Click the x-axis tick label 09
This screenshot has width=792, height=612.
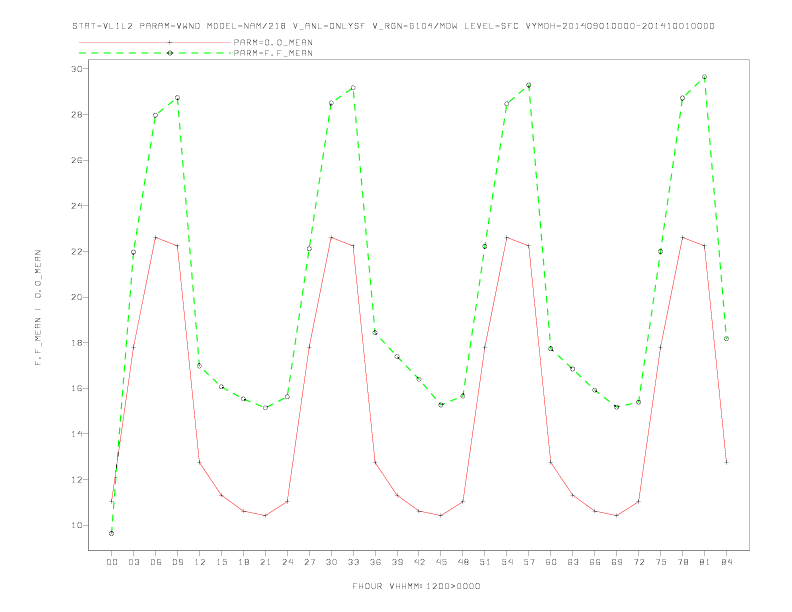(x=177, y=562)
